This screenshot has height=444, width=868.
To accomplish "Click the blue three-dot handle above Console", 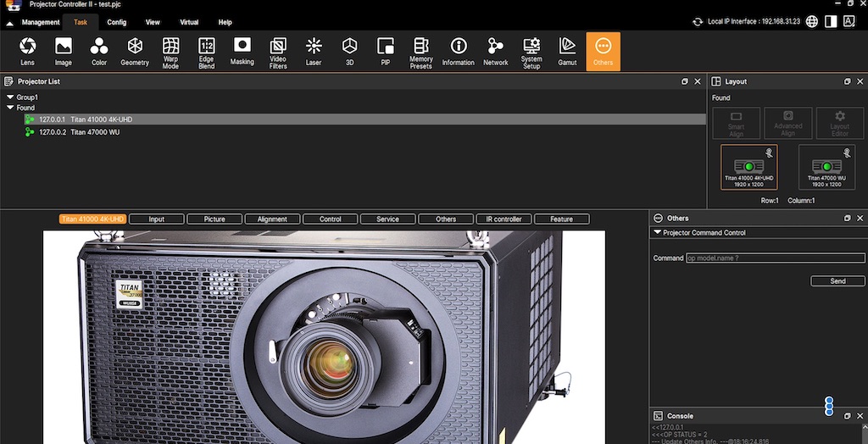I will point(829,406).
